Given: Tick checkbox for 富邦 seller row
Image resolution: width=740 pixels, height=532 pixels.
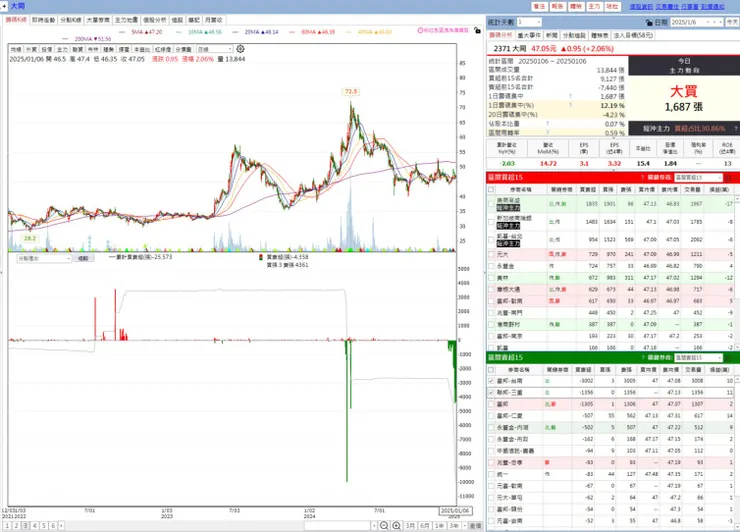Looking at the screenshot, I should click(491, 405).
